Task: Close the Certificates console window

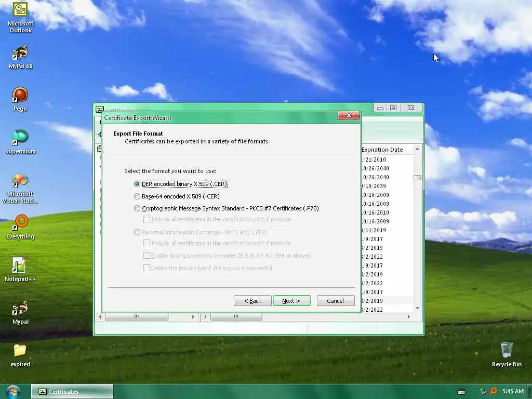Action: (411, 108)
